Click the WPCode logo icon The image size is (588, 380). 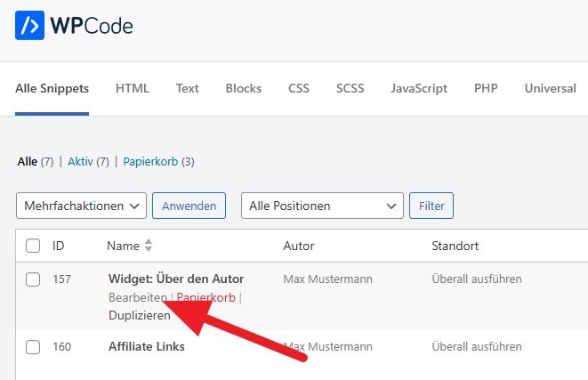(x=31, y=25)
